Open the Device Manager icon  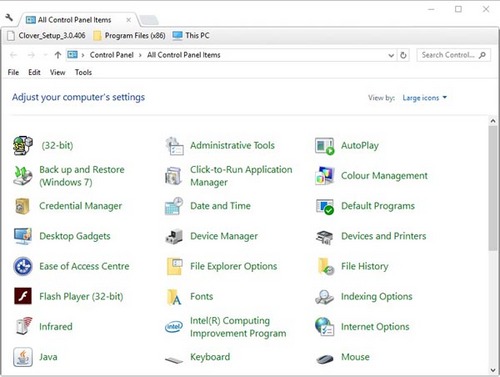(x=174, y=236)
